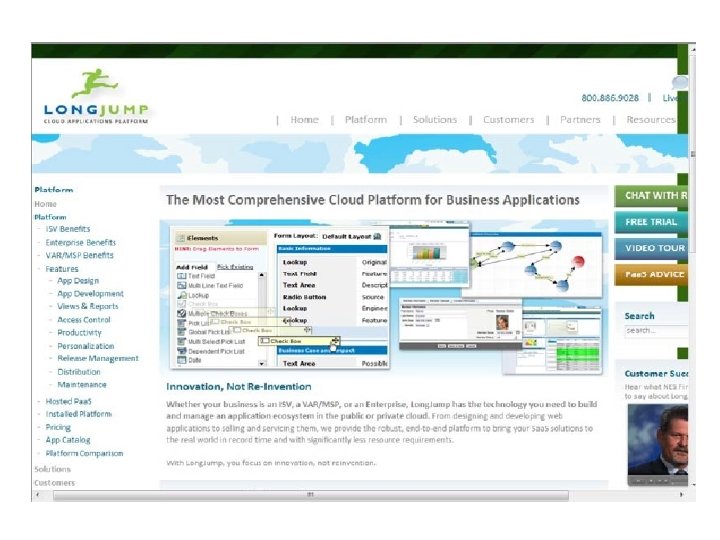720x540 pixels.
Task: Click the horizontal scrollbar right arrow
Action: [681, 495]
